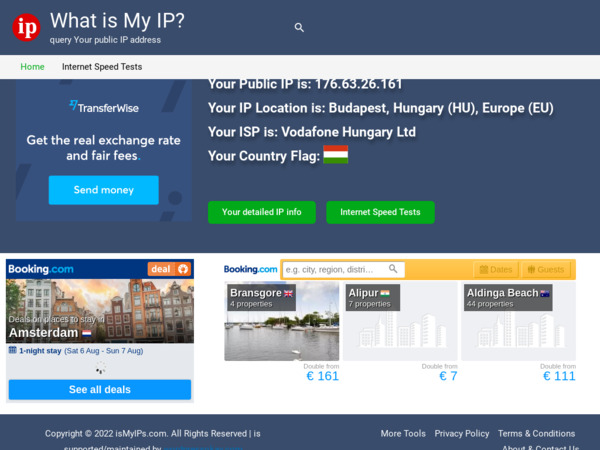Click the green Internet Speed Tests button
This screenshot has height=450, width=600.
click(380, 212)
